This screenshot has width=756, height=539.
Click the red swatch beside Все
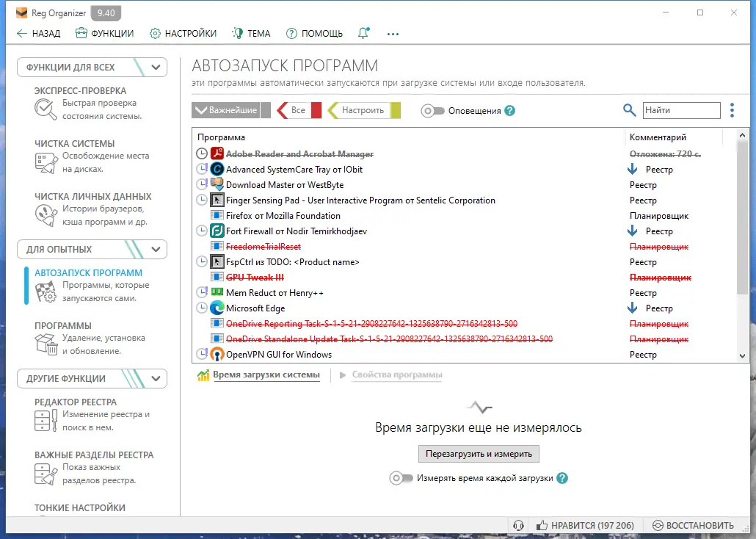316,110
